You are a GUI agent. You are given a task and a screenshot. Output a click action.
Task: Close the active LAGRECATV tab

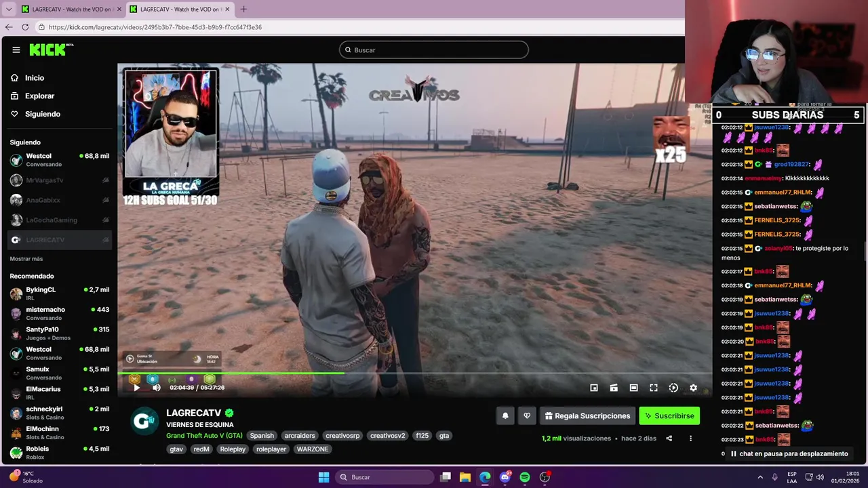[227, 9]
